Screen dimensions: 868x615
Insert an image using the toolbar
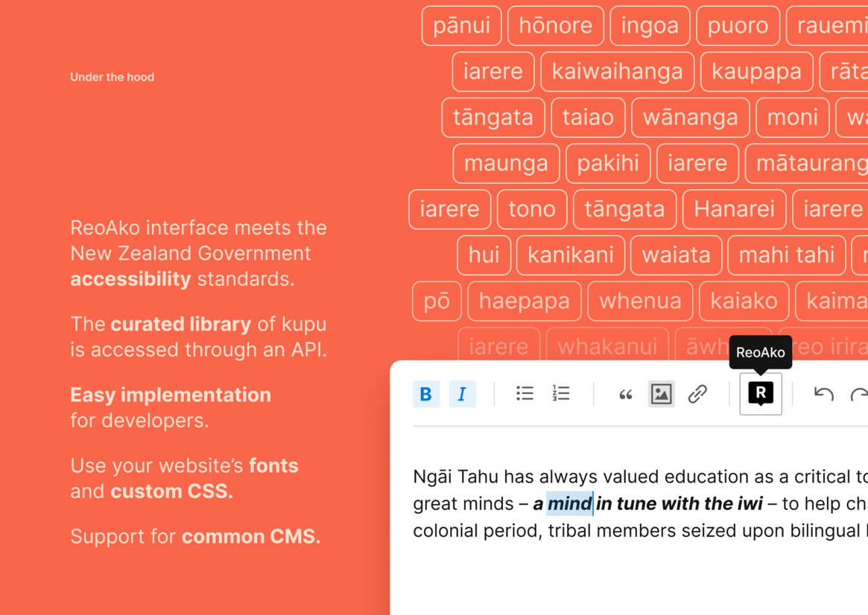click(661, 394)
